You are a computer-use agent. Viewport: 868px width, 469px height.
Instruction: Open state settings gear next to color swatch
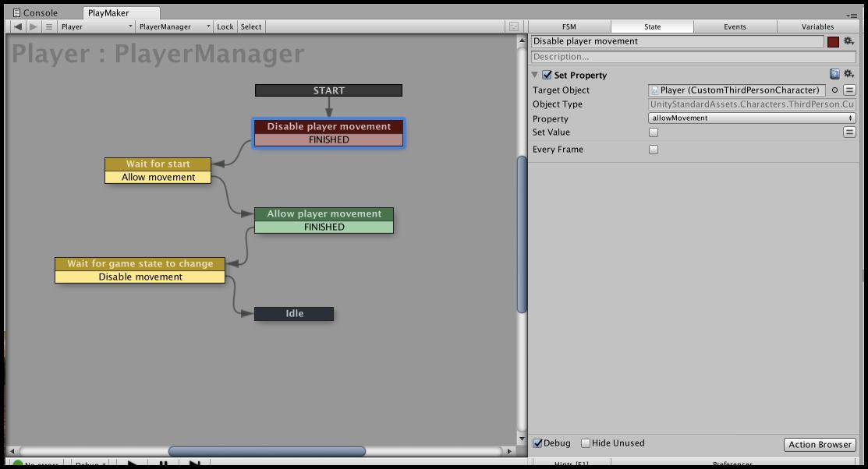849,41
